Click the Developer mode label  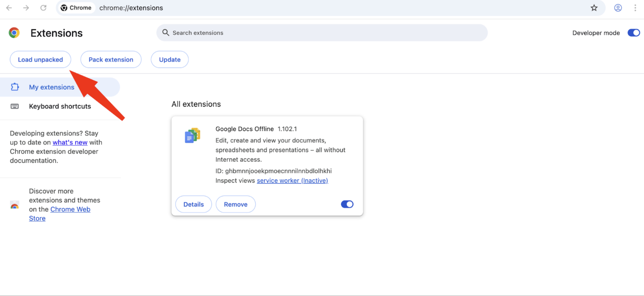tap(596, 33)
